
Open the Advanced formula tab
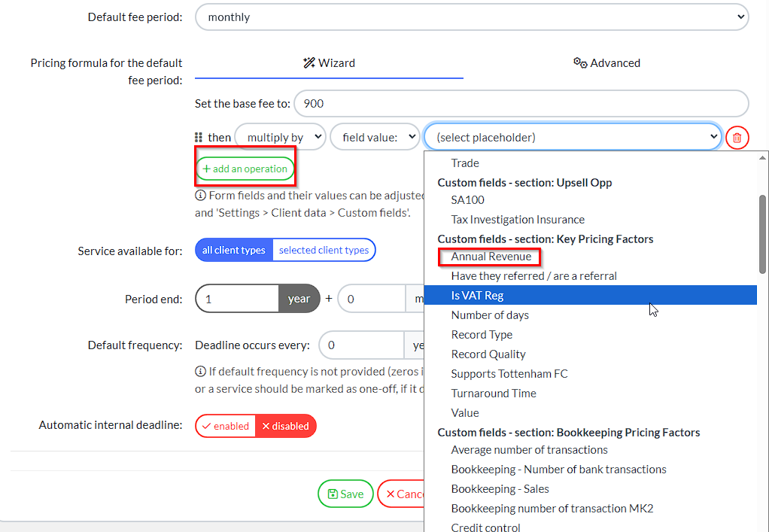tap(606, 63)
